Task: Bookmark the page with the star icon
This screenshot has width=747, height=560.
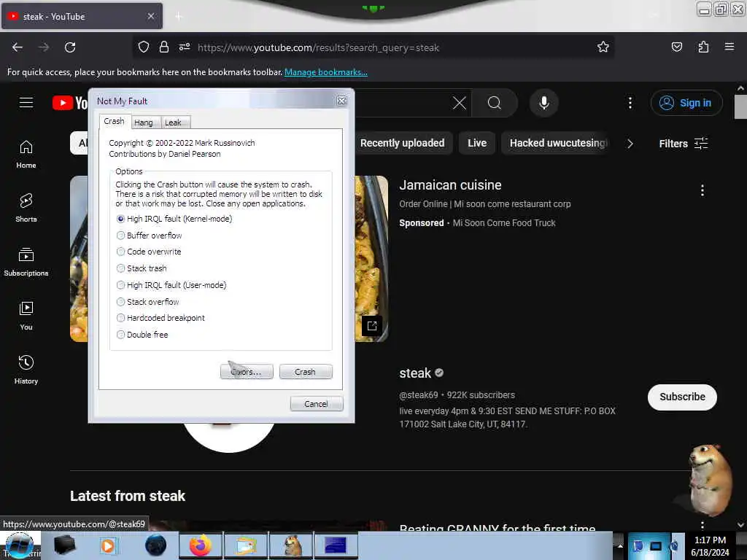Action: [x=603, y=47]
